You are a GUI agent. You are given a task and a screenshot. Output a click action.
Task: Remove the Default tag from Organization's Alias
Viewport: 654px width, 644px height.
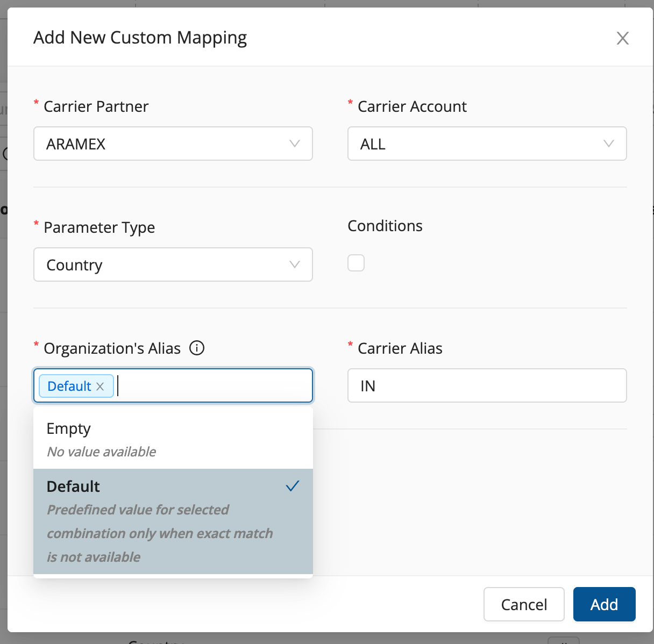(x=100, y=387)
